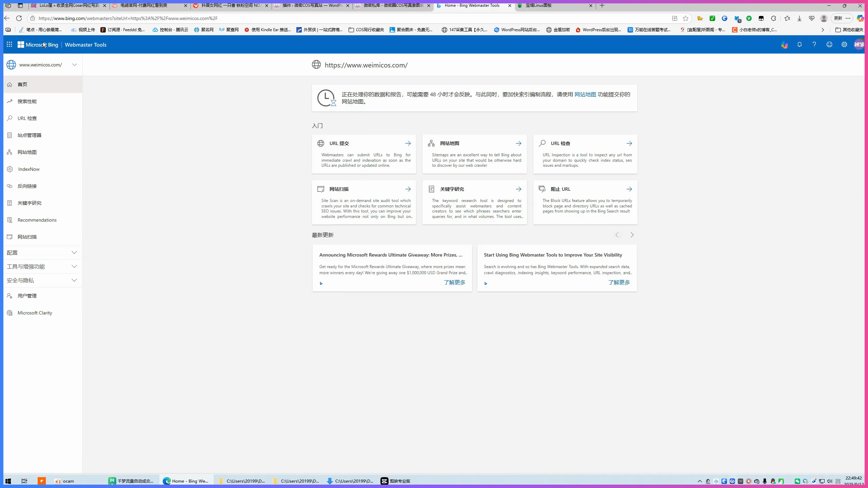Open the feedback smiley icon
Screen dimensions: 868x488
point(829,44)
